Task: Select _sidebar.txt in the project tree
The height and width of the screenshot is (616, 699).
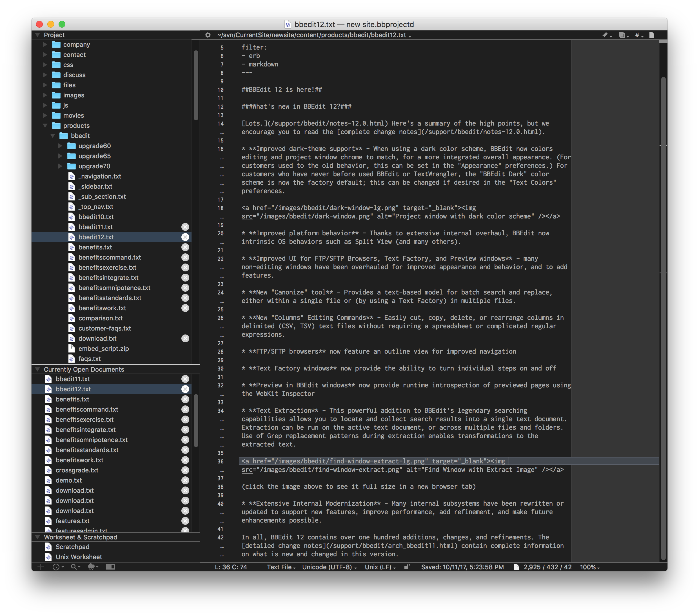Action: [95, 186]
